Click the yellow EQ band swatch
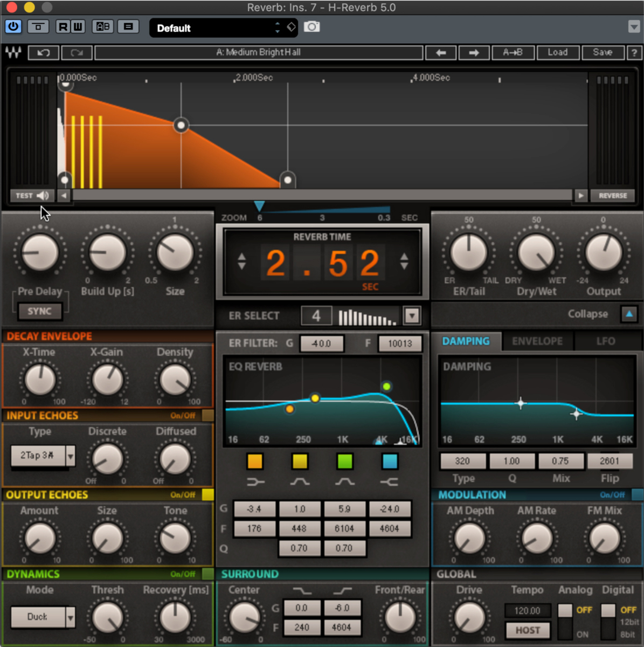The width and height of the screenshot is (644, 647). click(x=300, y=462)
